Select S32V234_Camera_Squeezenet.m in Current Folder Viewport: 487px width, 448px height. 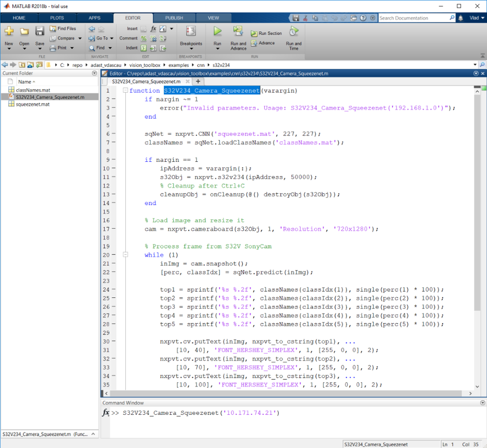click(50, 97)
